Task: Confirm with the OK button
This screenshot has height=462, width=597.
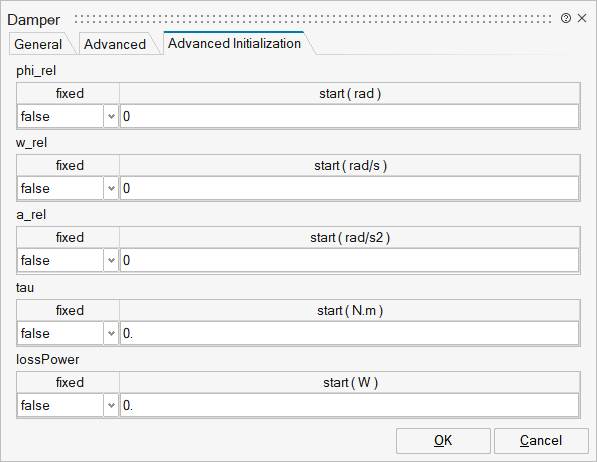Action: point(443,441)
